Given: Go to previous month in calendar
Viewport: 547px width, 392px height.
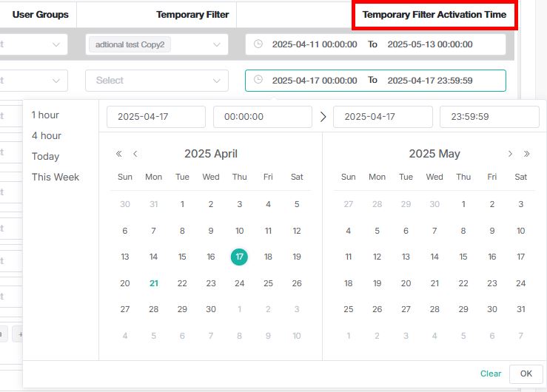Looking at the screenshot, I should tap(135, 154).
